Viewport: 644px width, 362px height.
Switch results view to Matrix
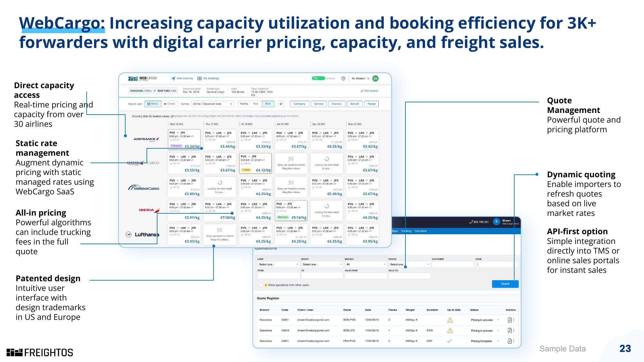click(153, 104)
